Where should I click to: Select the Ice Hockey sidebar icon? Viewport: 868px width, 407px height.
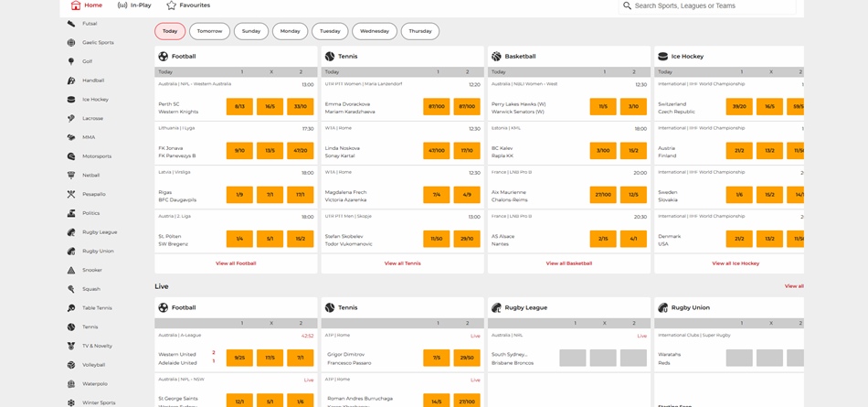click(71, 100)
